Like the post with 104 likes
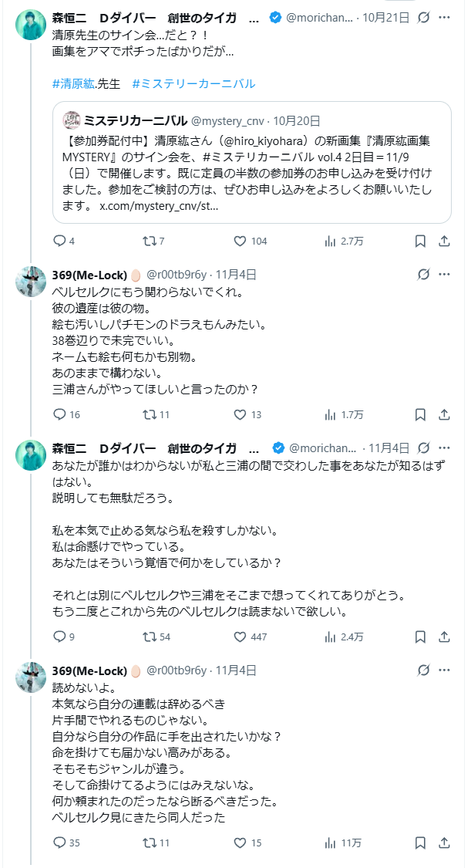 pos(240,241)
